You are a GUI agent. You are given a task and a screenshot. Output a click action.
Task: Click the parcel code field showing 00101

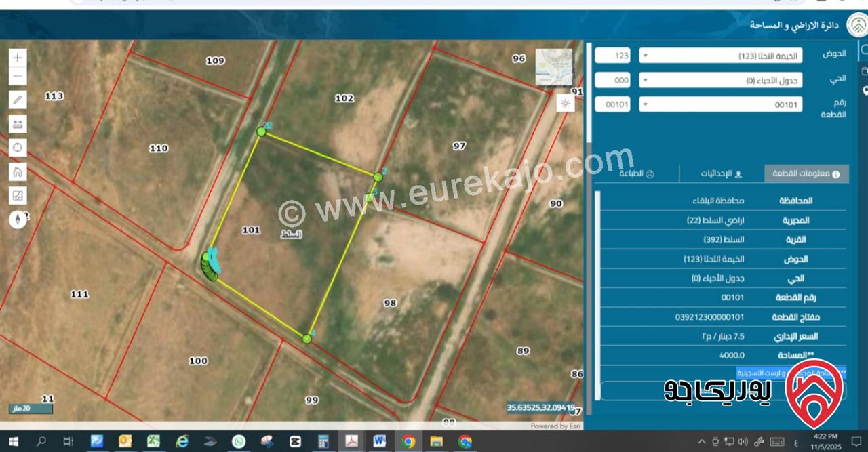(x=612, y=104)
